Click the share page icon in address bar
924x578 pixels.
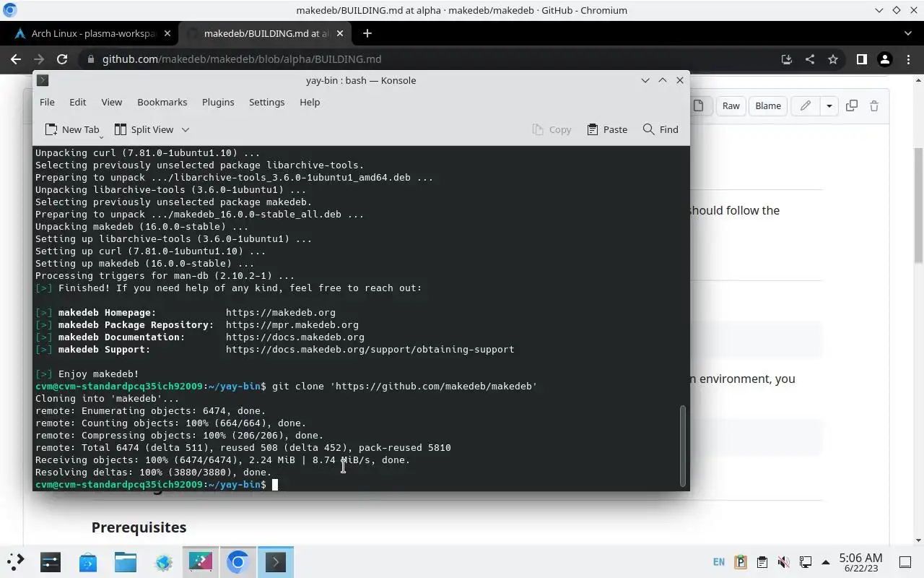810,59
